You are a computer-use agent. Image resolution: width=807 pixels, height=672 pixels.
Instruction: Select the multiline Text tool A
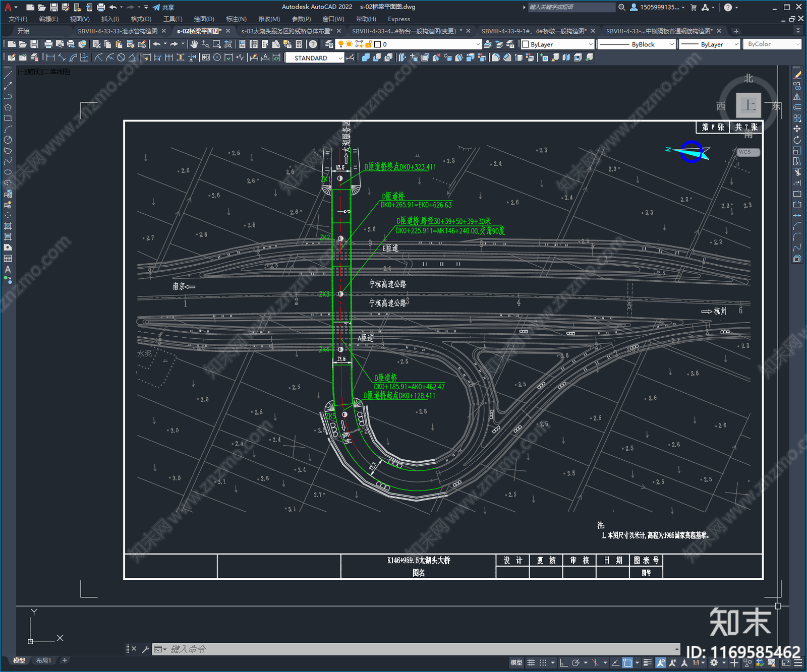8,269
